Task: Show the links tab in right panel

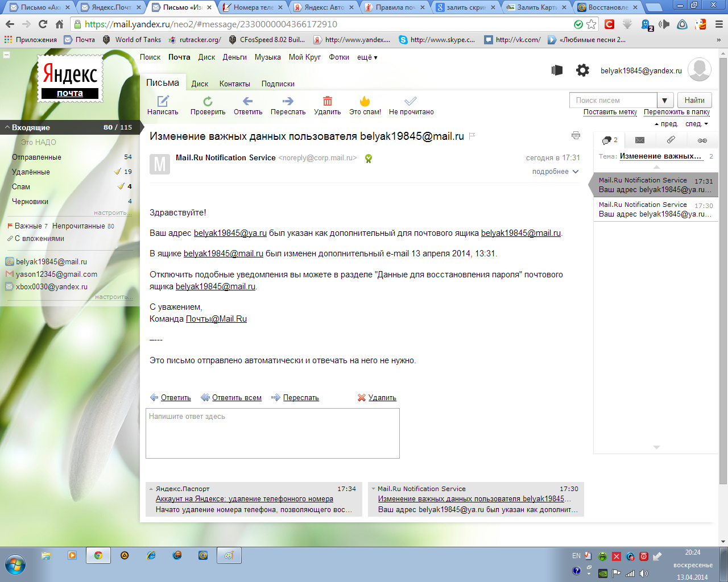Action: [702, 140]
